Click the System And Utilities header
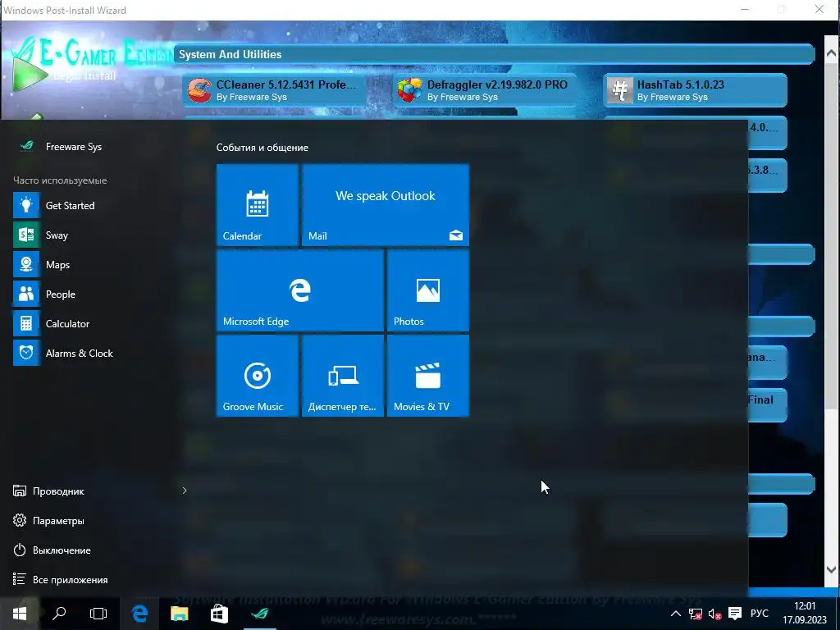 click(494, 54)
